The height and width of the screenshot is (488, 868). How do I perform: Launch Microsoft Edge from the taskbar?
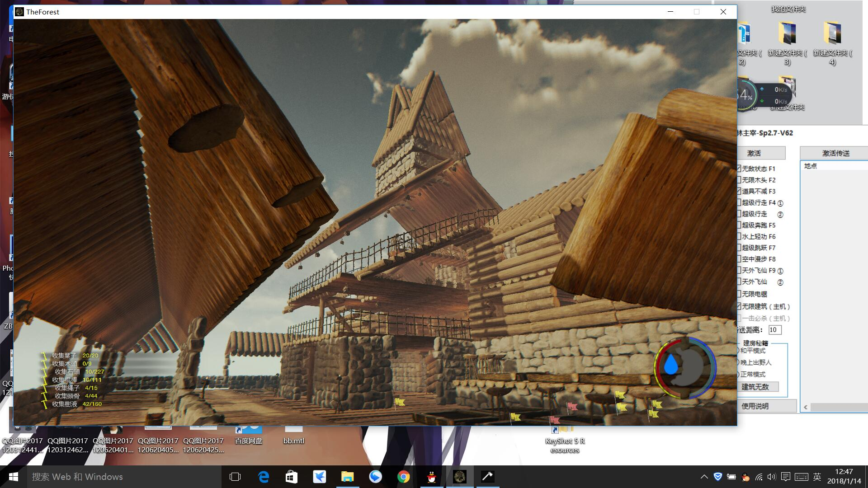(x=263, y=477)
